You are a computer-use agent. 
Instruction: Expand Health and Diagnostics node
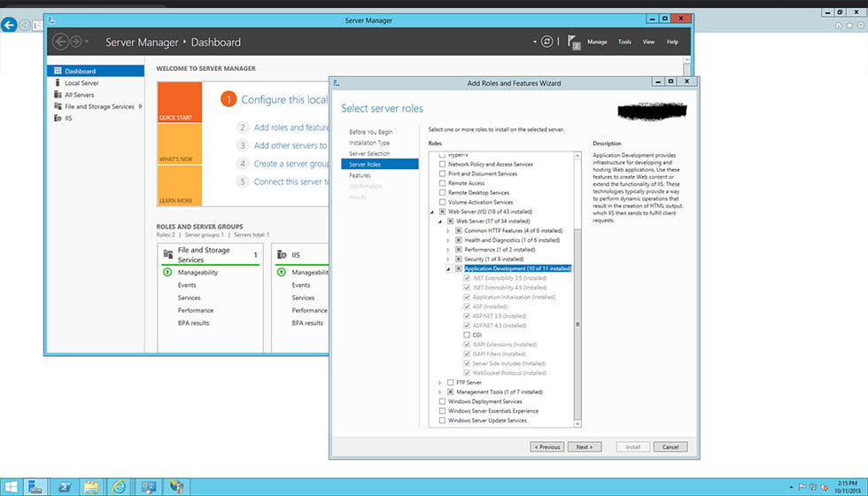tap(448, 240)
